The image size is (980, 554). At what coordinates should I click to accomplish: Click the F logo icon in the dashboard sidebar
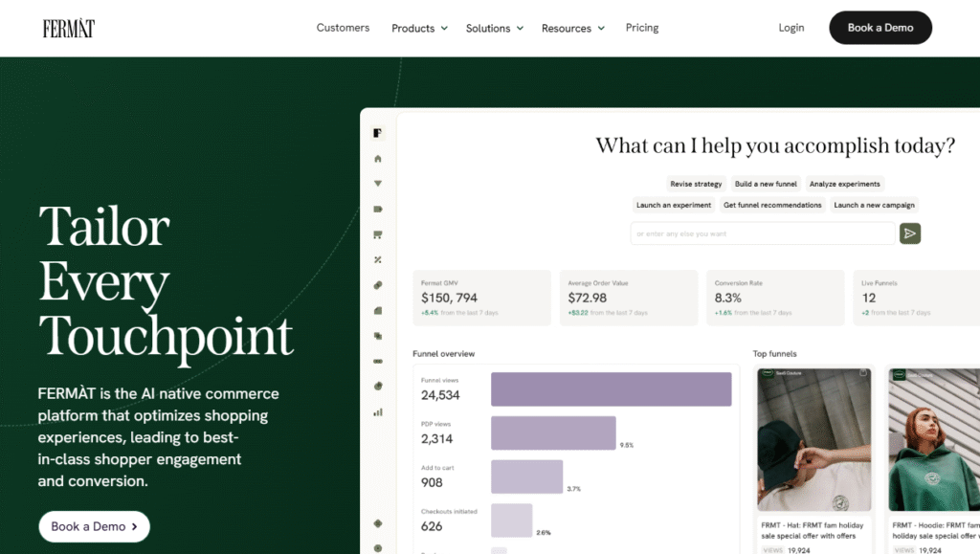(x=377, y=132)
